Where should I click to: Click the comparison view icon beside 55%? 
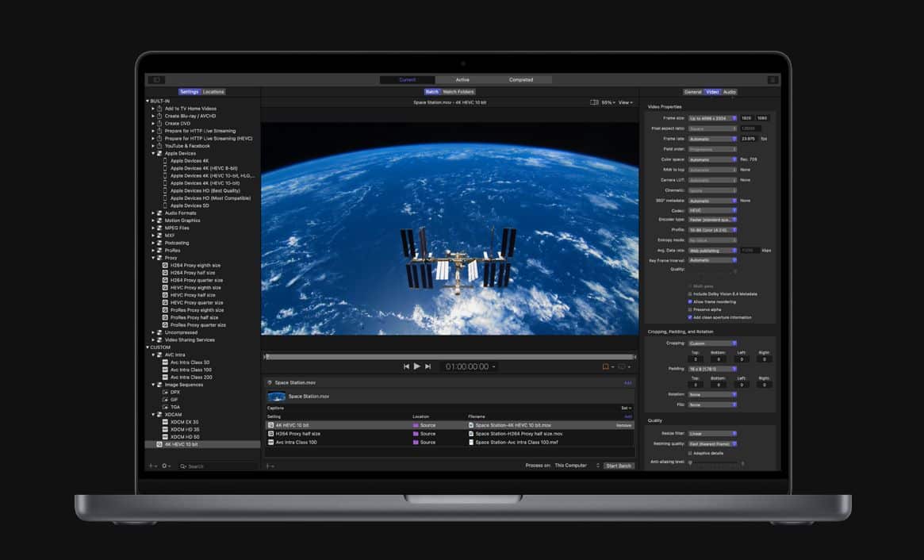pyautogui.click(x=594, y=102)
